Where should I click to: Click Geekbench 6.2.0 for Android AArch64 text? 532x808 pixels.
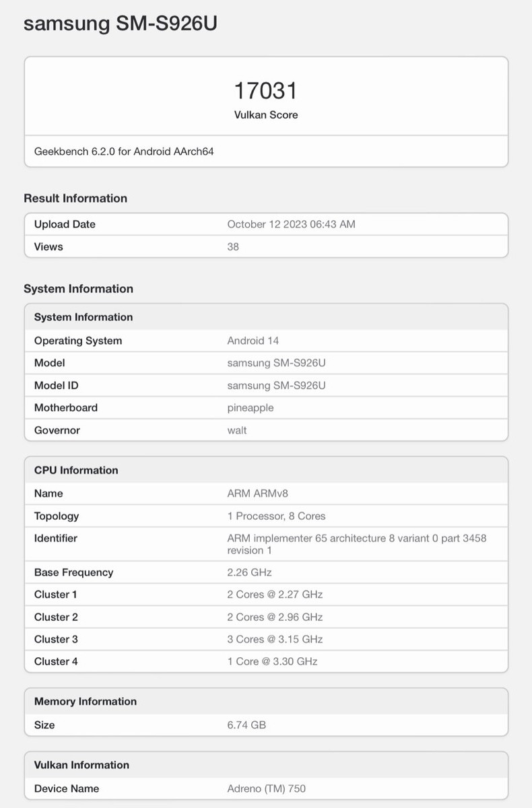(x=124, y=151)
